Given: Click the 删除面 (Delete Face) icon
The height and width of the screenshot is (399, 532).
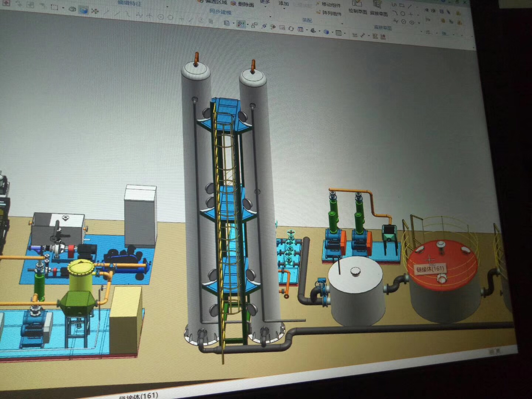Looking at the screenshot, I should point(233,3).
